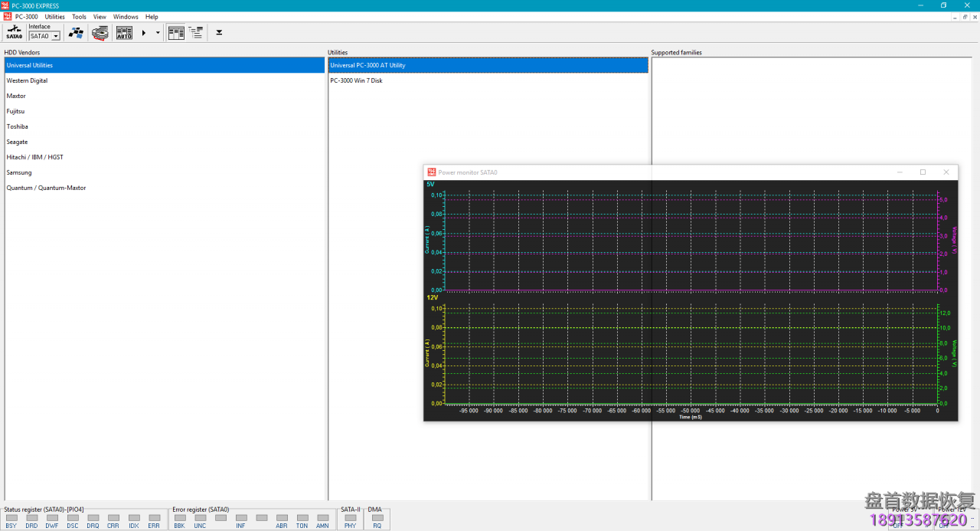Click the SATA0 port icon on toolbar
The height and width of the screenshot is (531, 980).
point(14,32)
